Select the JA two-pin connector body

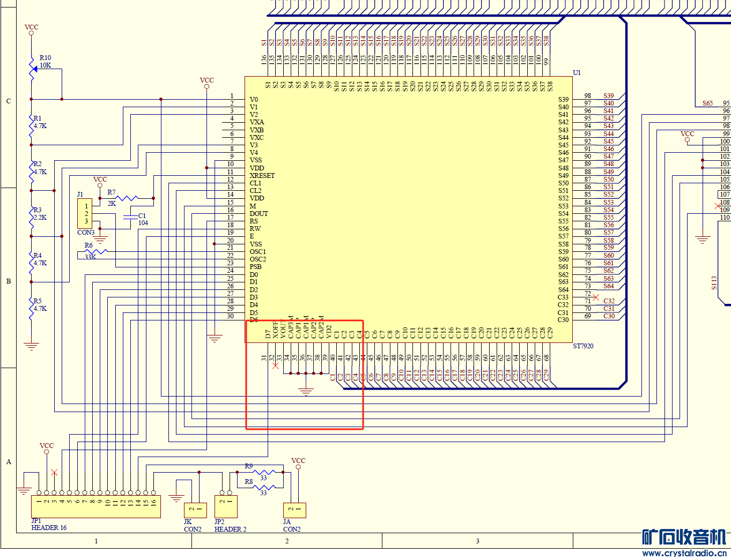(294, 511)
